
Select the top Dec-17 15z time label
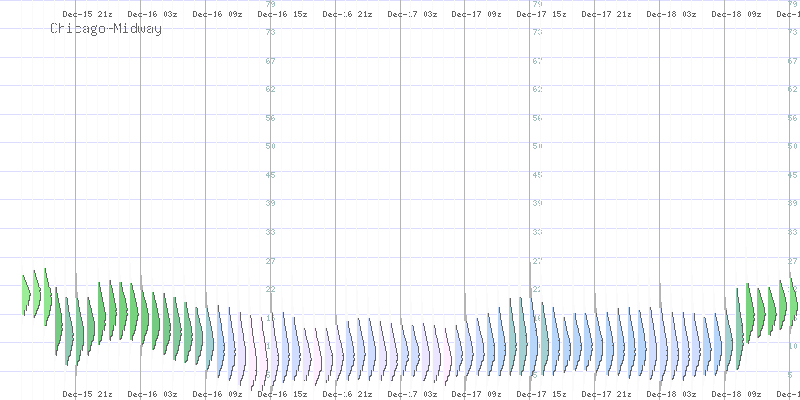[540, 15]
